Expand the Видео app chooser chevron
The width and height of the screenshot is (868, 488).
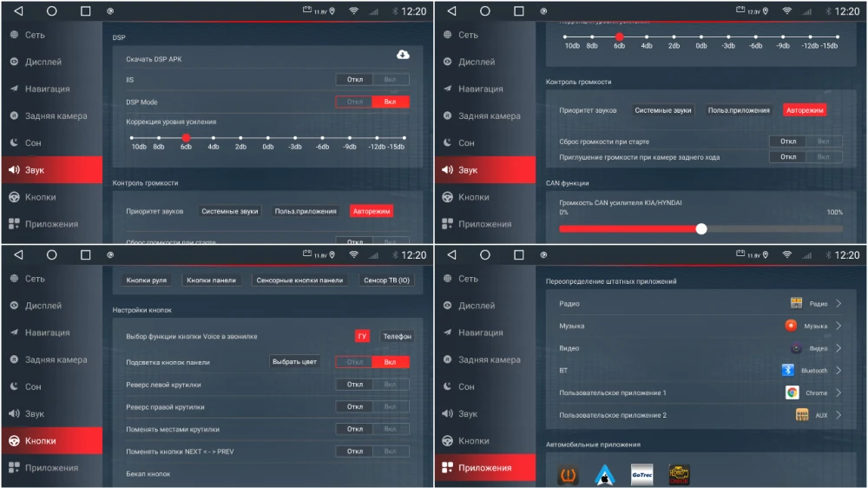(x=838, y=348)
